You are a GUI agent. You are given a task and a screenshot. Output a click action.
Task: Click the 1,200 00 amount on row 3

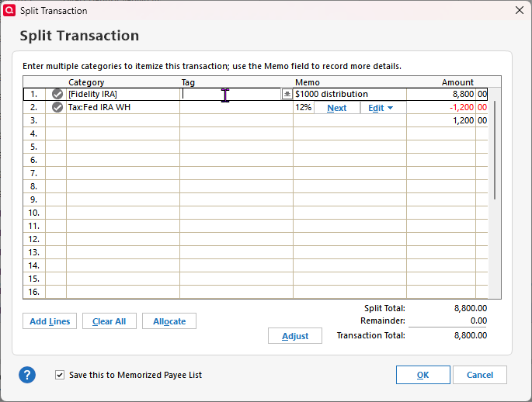coord(447,120)
